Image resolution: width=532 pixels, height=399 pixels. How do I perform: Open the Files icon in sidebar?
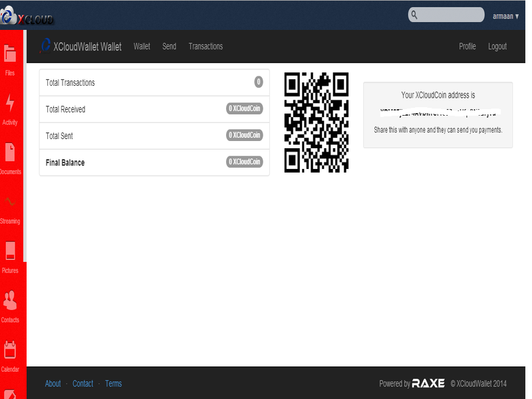10,57
